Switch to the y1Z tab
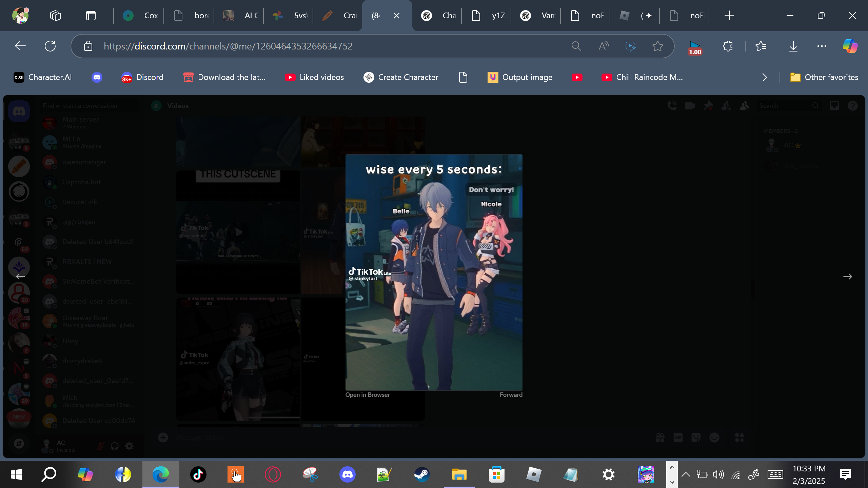The image size is (868, 488). (487, 16)
